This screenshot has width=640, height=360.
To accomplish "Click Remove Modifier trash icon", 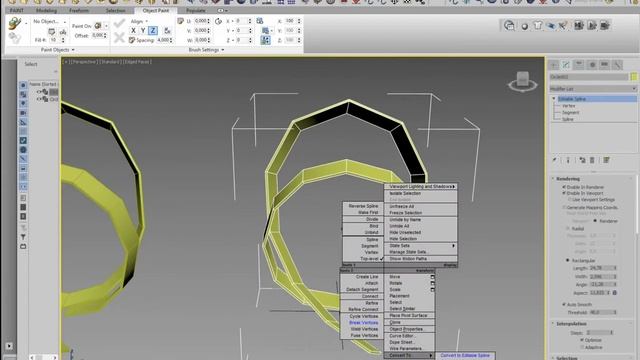I will (x=592, y=160).
